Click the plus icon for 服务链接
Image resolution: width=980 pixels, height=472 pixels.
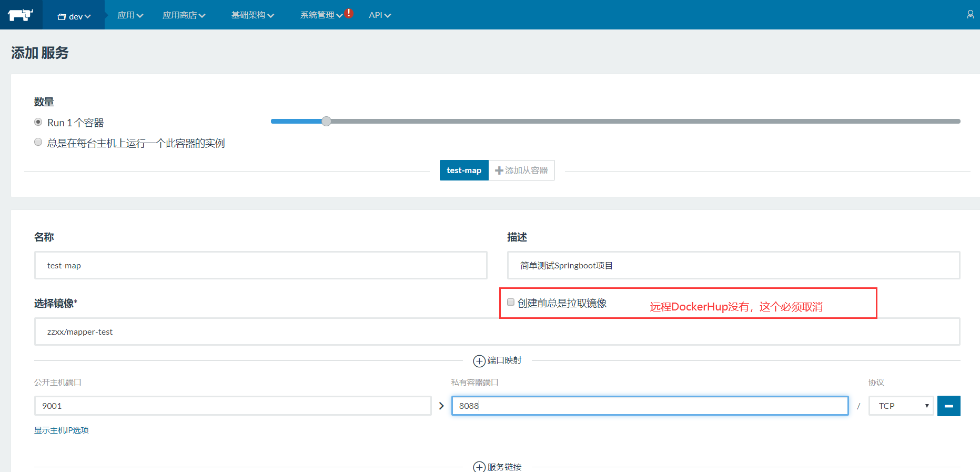pos(479,467)
